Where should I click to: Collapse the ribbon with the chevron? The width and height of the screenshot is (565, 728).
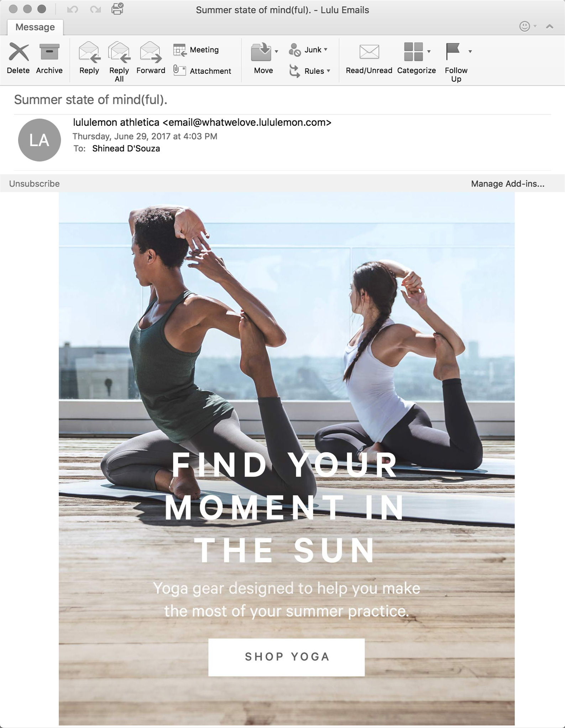[550, 26]
